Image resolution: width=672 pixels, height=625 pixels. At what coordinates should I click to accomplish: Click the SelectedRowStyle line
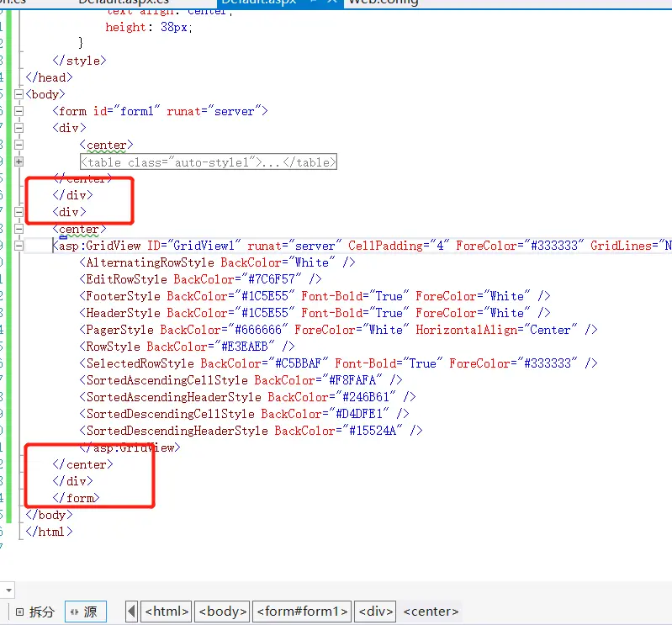pos(339,363)
